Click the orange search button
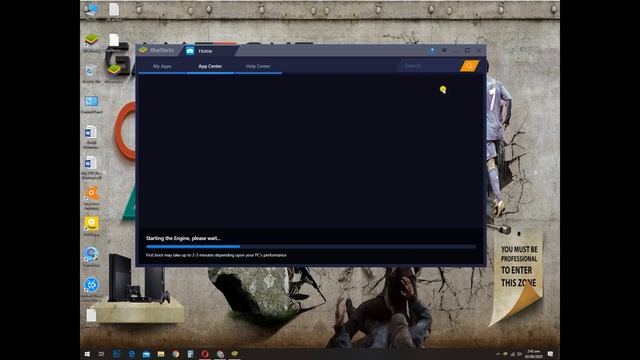The image size is (640, 360). click(469, 66)
